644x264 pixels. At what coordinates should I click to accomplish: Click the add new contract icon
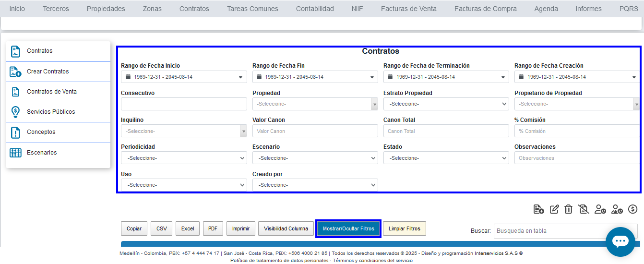tap(538, 209)
